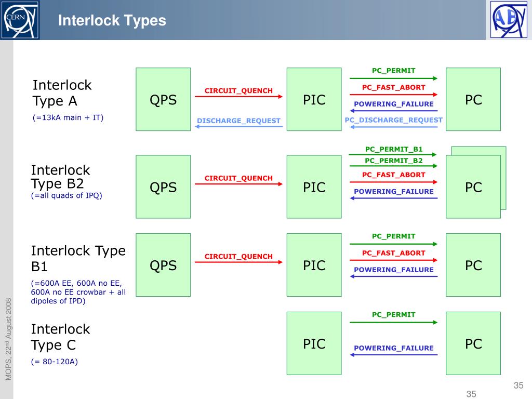Click PC_PERMIT label in Type B1 row
Image resolution: width=532 pixels, height=399 pixels.
(x=394, y=236)
